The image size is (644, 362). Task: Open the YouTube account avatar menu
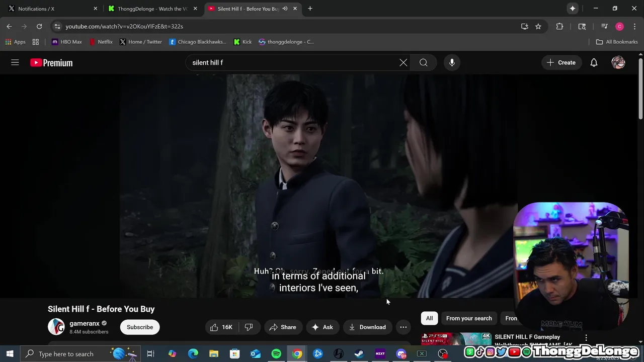tap(618, 62)
